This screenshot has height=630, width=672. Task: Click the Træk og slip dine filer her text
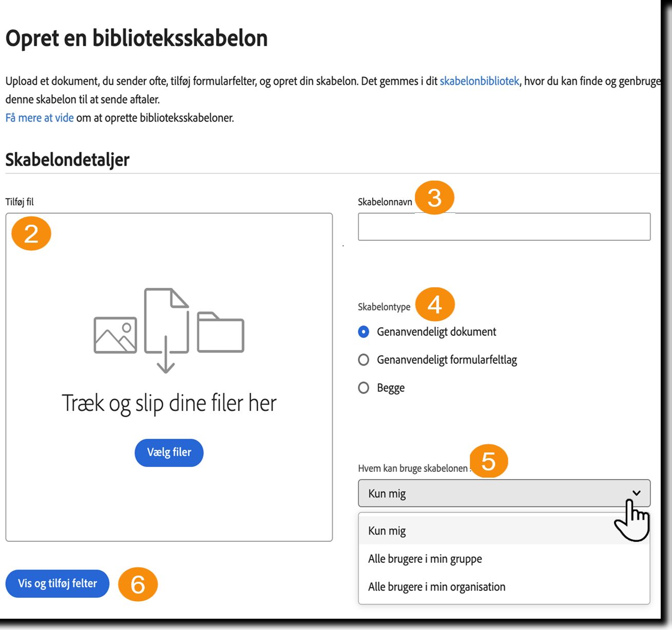pyautogui.click(x=169, y=404)
